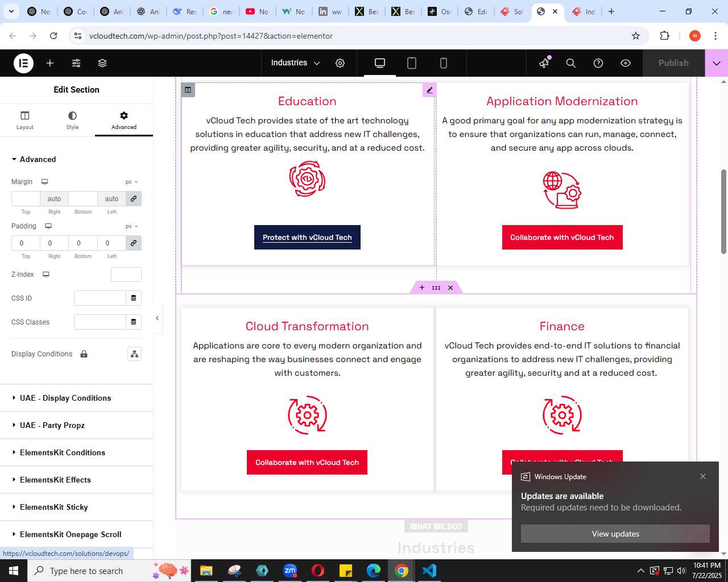
Task: Preview changes with the eye icon
Action: tap(626, 63)
